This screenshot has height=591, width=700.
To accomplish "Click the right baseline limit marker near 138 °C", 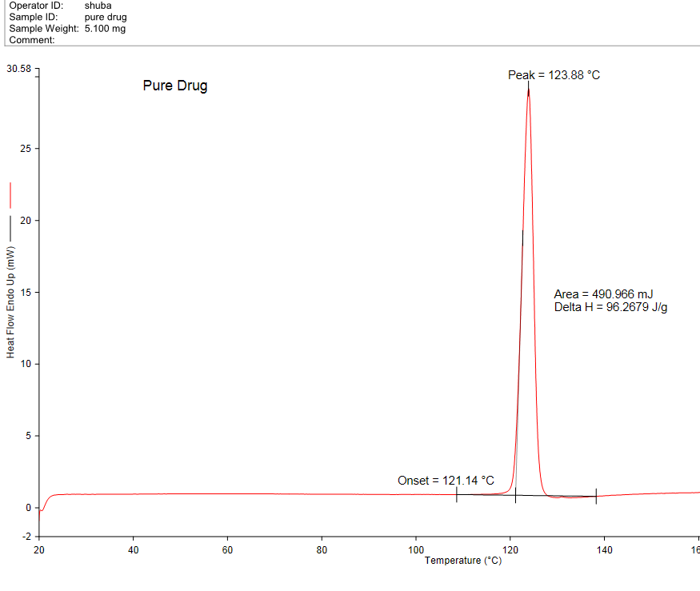I will click(x=596, y=496).
